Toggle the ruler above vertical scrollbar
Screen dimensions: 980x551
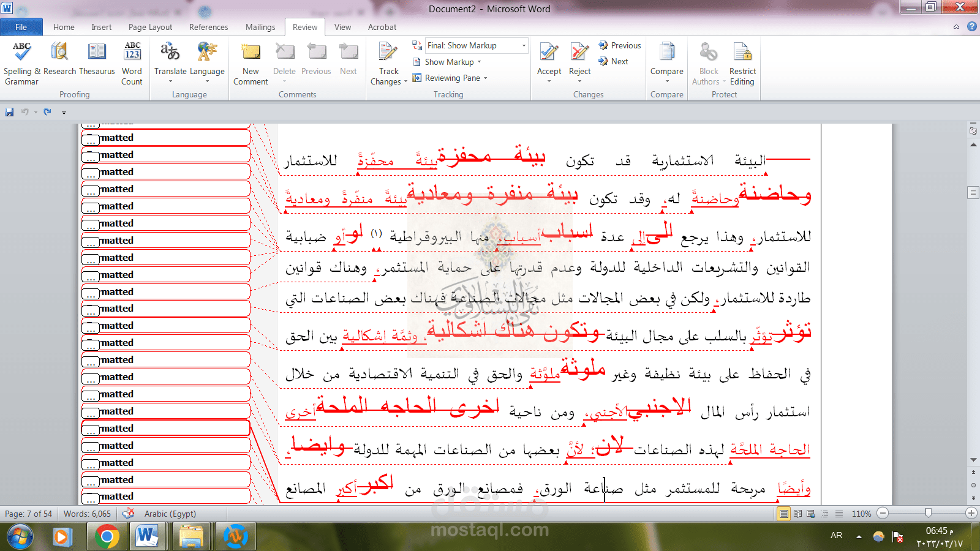click(973, 131)
